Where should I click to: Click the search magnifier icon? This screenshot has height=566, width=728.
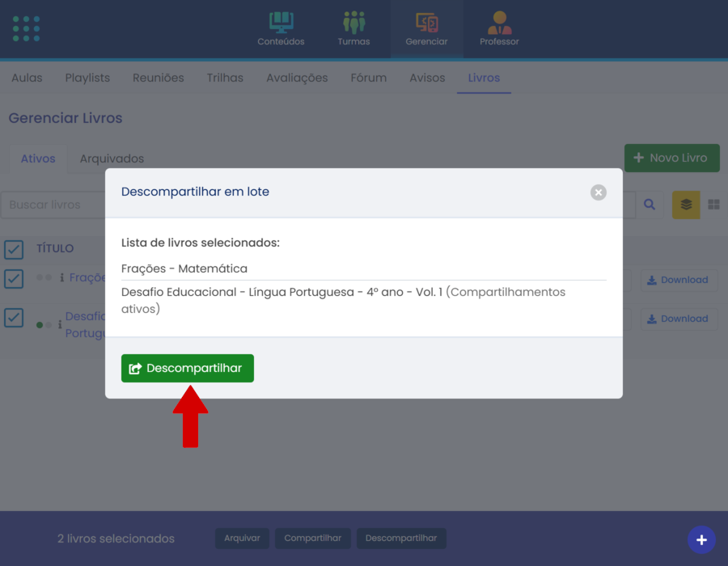pos(649,205)
